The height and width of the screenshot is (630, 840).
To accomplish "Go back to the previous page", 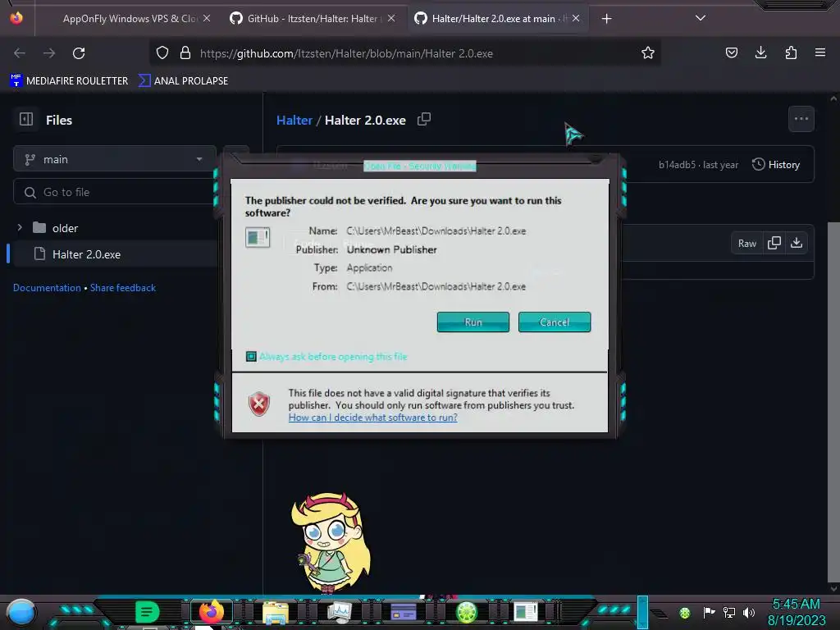I will 20,53.
